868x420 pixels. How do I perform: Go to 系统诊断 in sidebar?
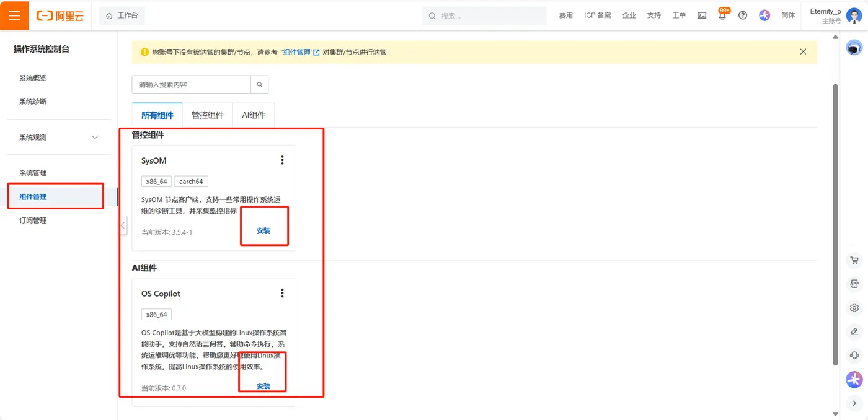coord(33,102)
